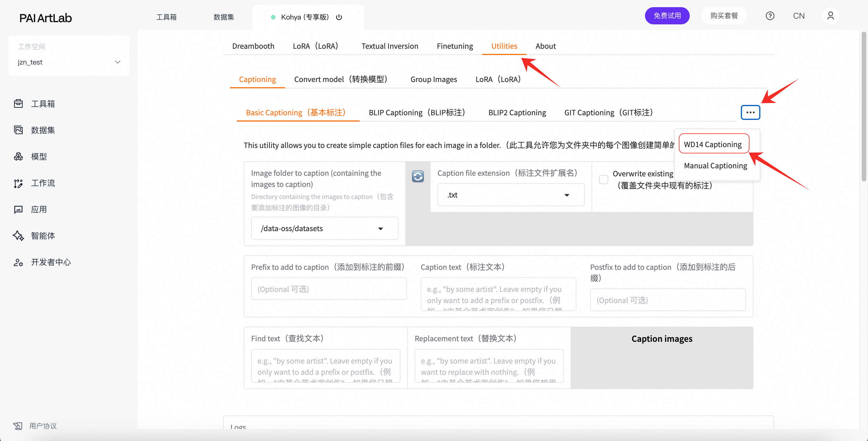The width and height of the screenshot is (868, 441).
Task: Select the model icon in sidebar
Action: (18, 156)
